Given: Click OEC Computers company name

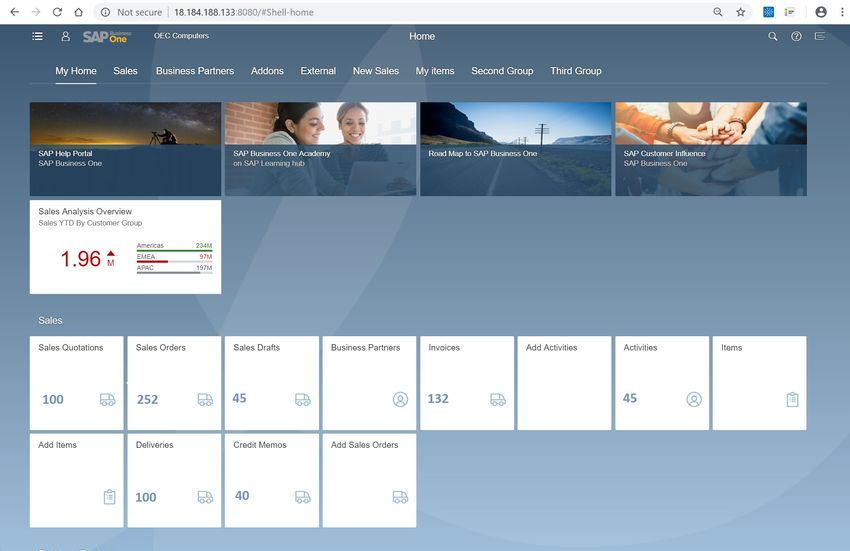Looking at the screenshot, I should (x=181, y=36).
